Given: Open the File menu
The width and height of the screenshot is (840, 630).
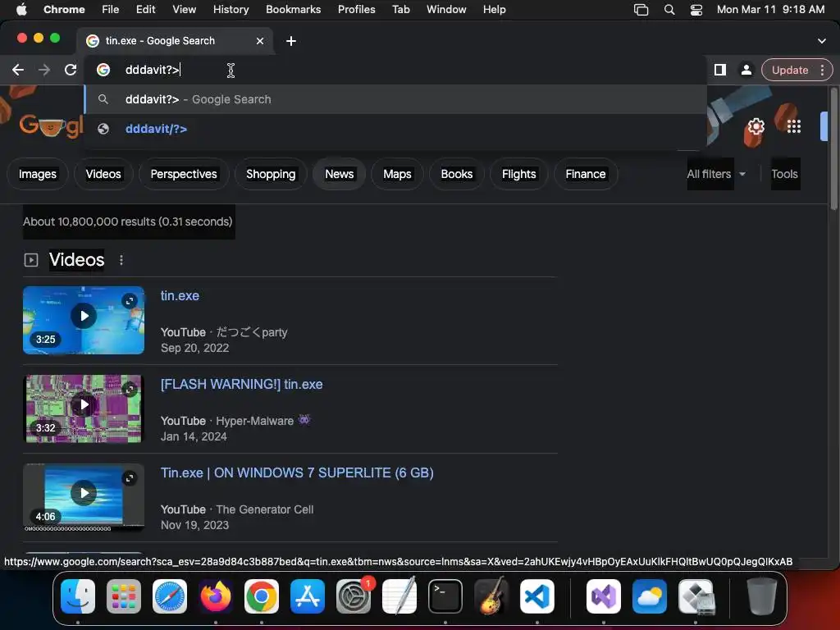Looking at the screenshot, I should coord(111,9).
